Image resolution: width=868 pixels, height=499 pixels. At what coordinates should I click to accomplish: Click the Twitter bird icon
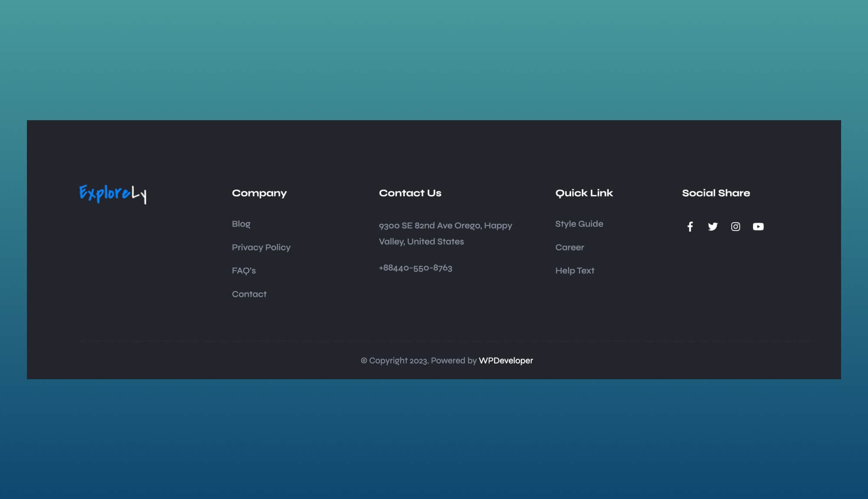pyautogui.click(x=713, y=227)
